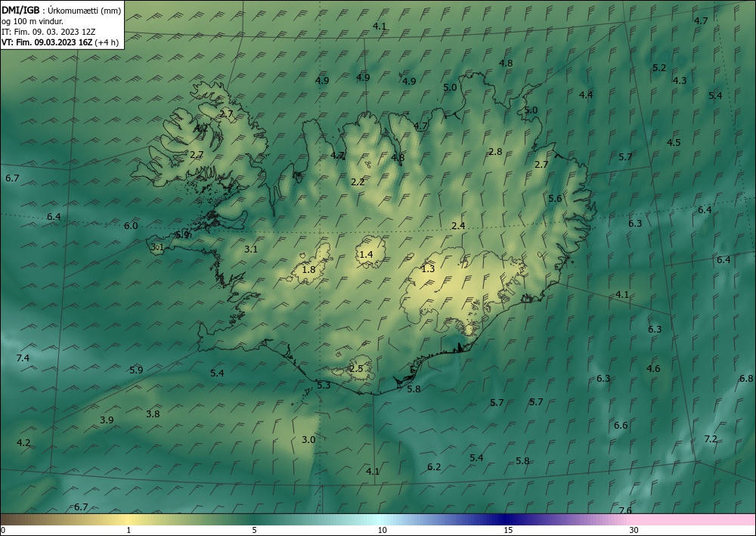Click the '4.5' value northeast of Iceland
The width and height of the screenshot is (756, 536).
pyautogui.click(x=674, y=142)
